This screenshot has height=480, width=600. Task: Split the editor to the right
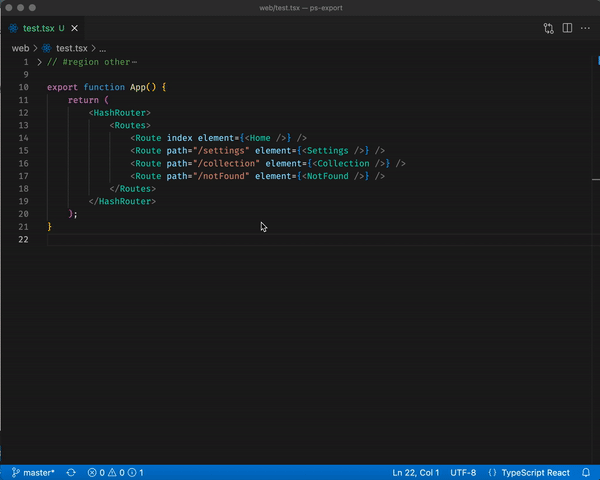pyautogui.click(x=567, y=28)
